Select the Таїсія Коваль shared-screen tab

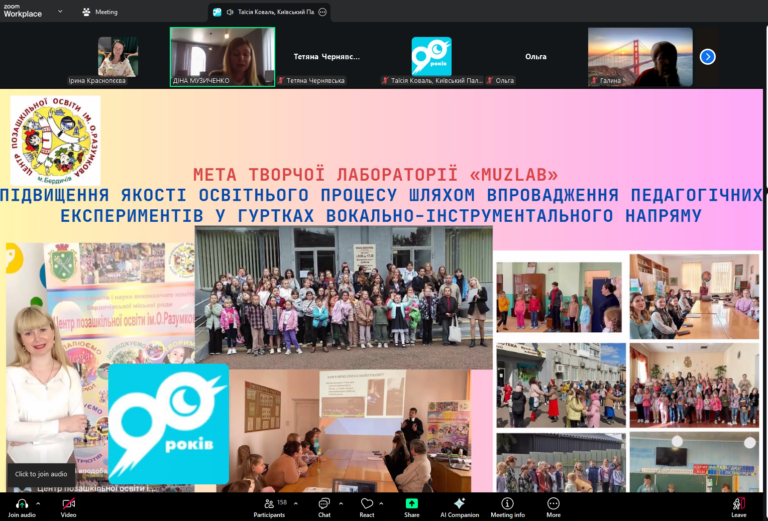click(x=269, y=12)
